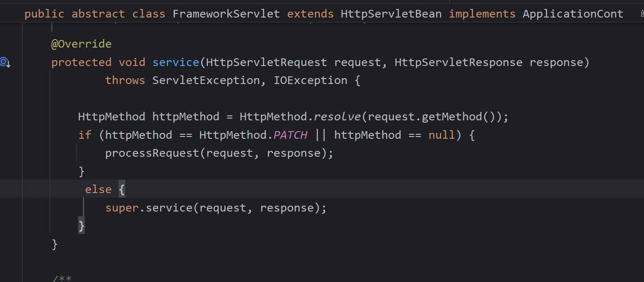Click the truncated ApplicationCont interface name
644x282 pixels.
coord(573,14)
